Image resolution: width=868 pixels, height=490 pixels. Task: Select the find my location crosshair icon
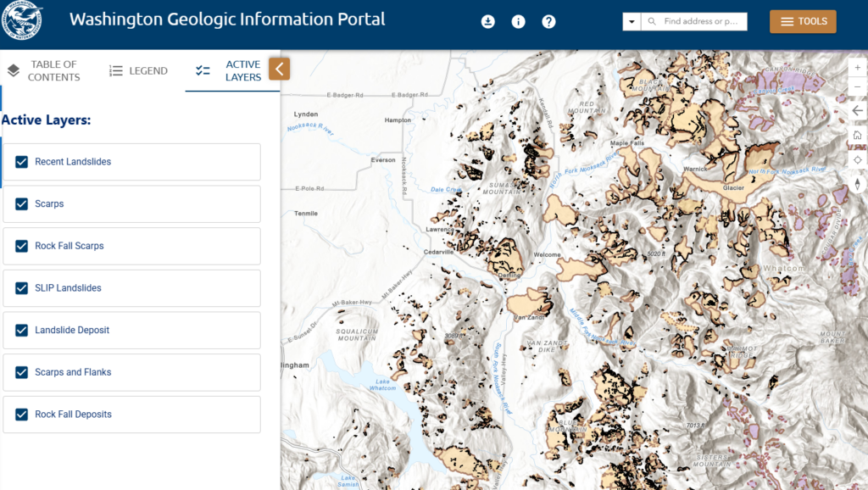(x=856, y=159)
